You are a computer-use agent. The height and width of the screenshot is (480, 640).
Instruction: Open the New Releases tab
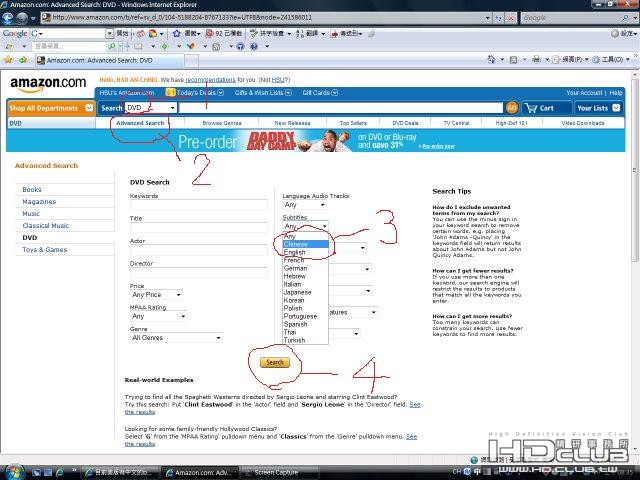[292, 123]
